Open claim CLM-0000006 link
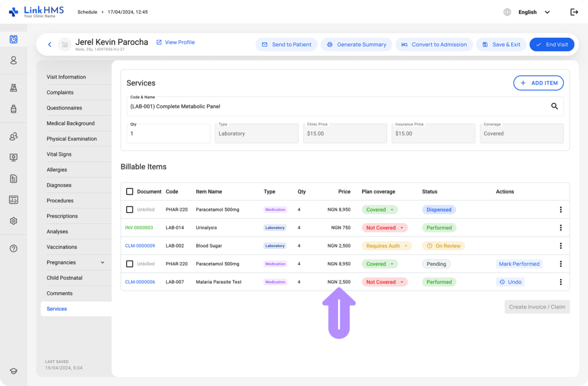Image resolution: width=588 pixels, height=386 pixels. click(140, 281)
